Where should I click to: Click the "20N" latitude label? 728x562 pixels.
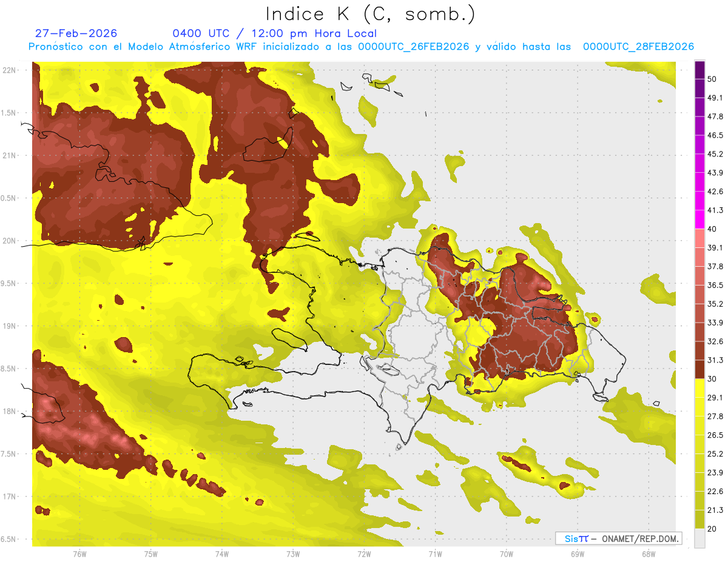pos(10,241)
